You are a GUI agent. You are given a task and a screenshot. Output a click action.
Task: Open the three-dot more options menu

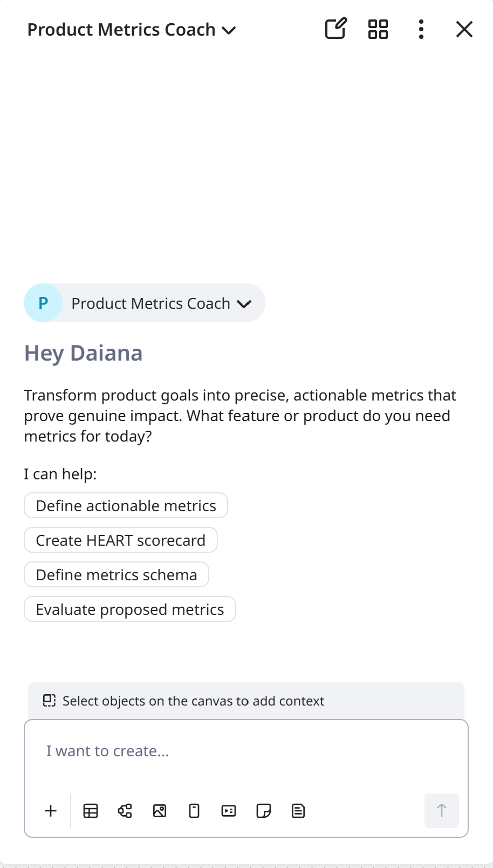[421, 29]
